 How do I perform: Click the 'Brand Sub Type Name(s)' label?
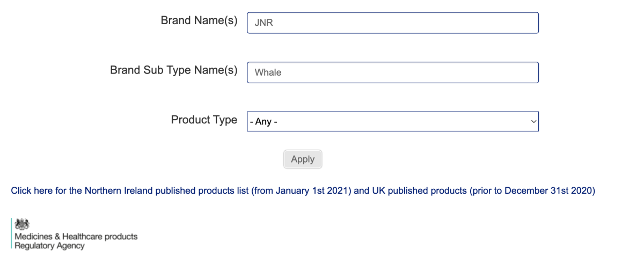click(173, 70)
